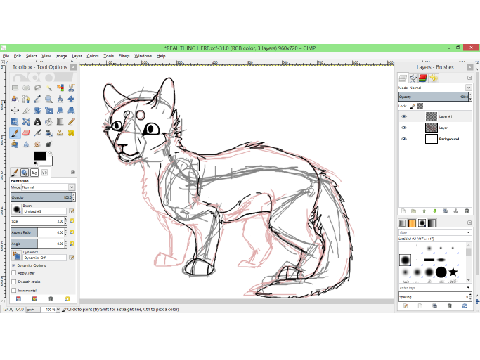Hide the Background layer
Viewport: 480px width, 360px height.
[404, 139]
